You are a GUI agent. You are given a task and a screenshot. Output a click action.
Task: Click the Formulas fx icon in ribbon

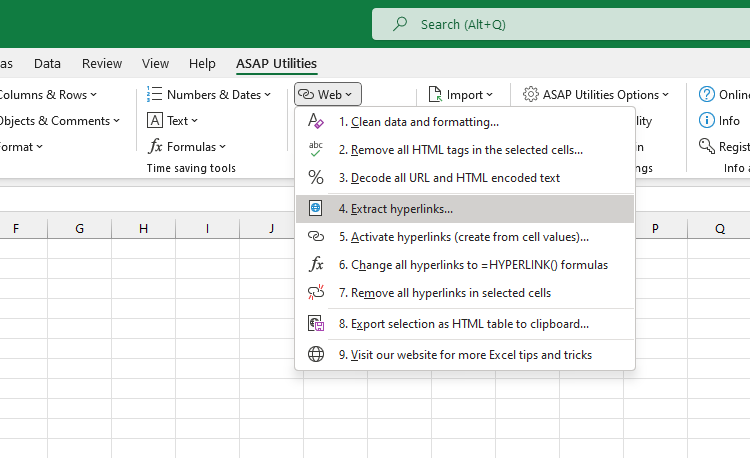coord(154,146)
